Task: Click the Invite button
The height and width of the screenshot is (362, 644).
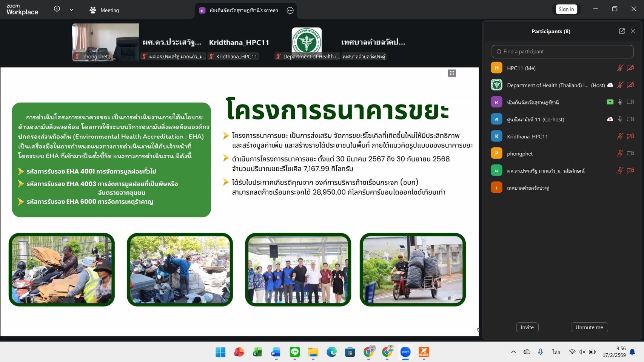Action: point(527,327)
